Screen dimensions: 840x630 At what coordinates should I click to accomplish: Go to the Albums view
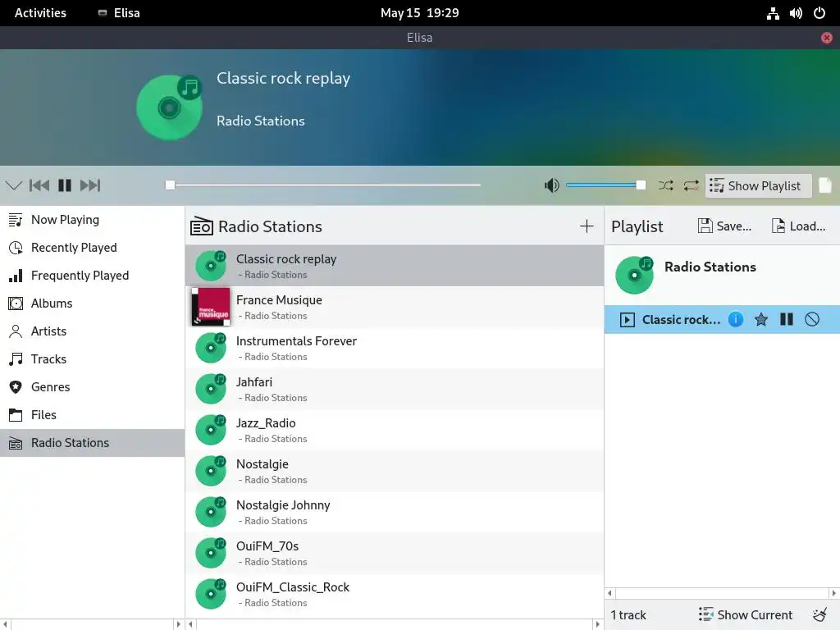coord(92,304)
